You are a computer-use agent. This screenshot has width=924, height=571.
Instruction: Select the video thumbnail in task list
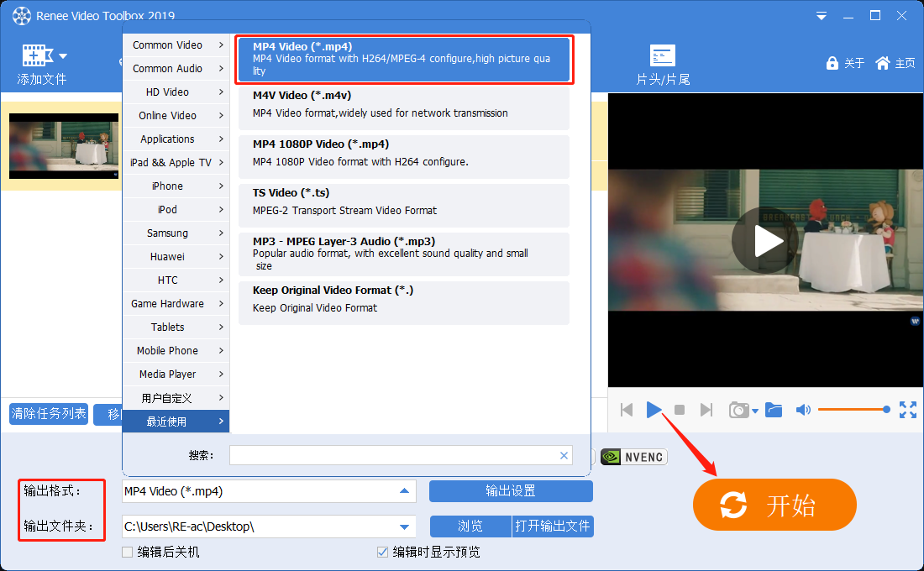click(64, 146)
